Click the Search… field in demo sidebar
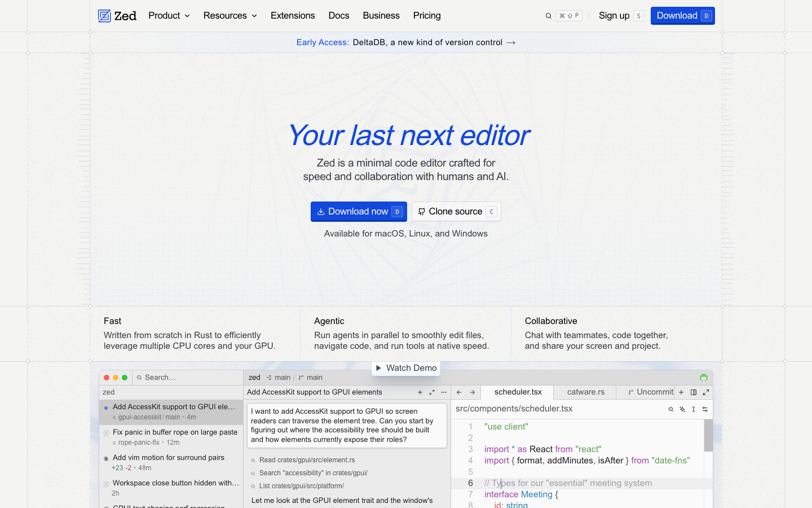The image size is (812, 508). tap(188, 378)
